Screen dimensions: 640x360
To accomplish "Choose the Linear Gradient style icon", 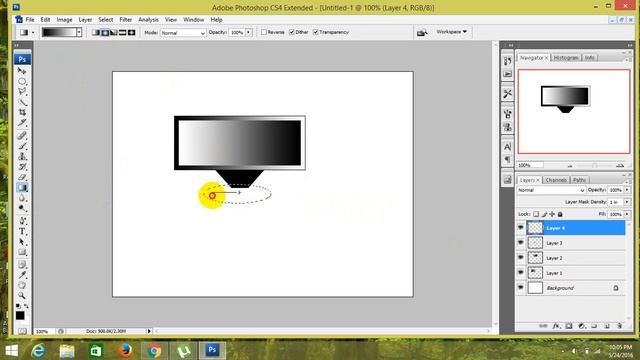I will click(96, 32).
